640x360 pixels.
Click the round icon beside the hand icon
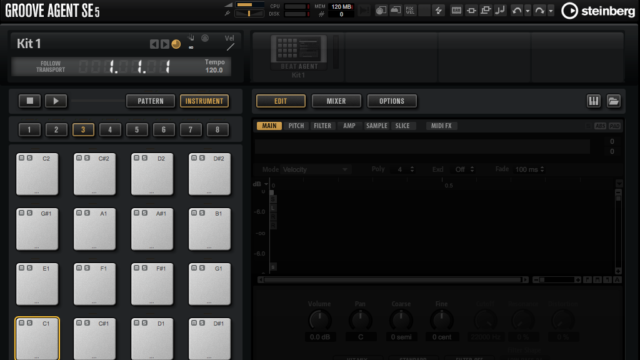[205, 38]
